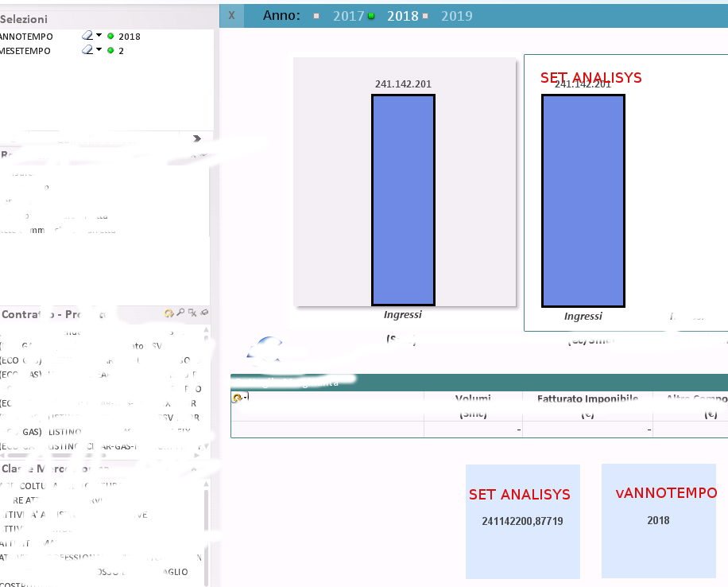728x587 pixels.
Task: Click the right chevron below the Selezioni panel
Action: coord(197,138)
